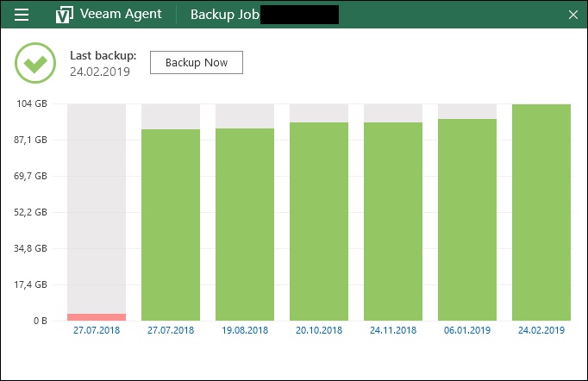Click the Backup Now button
Viewport: 588px width, 381px height.
pyautogui.click(x=197, y=63)
